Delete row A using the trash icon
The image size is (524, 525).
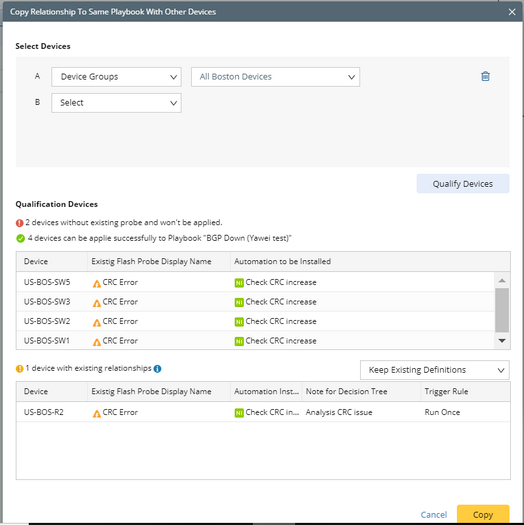click(485, 76)
